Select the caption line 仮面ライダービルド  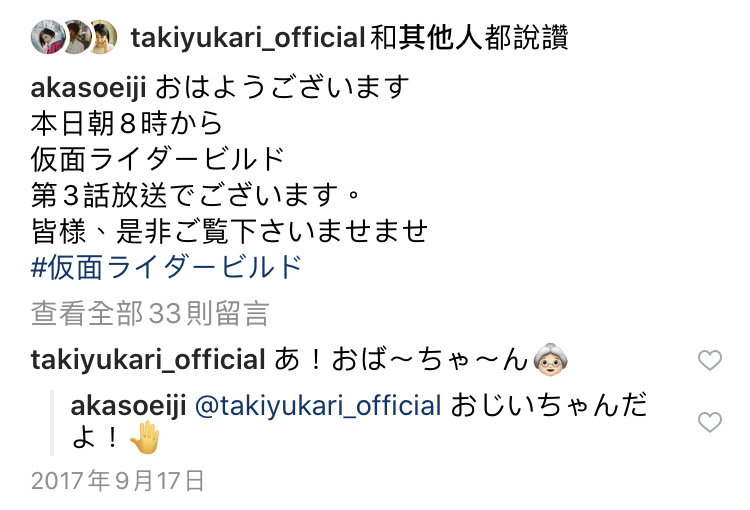coord(158,159)
